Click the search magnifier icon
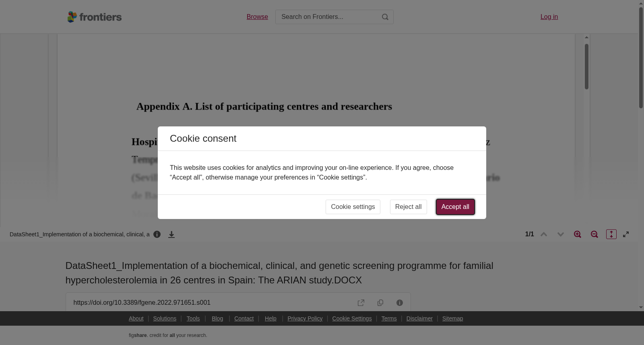The image size is (644, 345). point(385,17)
